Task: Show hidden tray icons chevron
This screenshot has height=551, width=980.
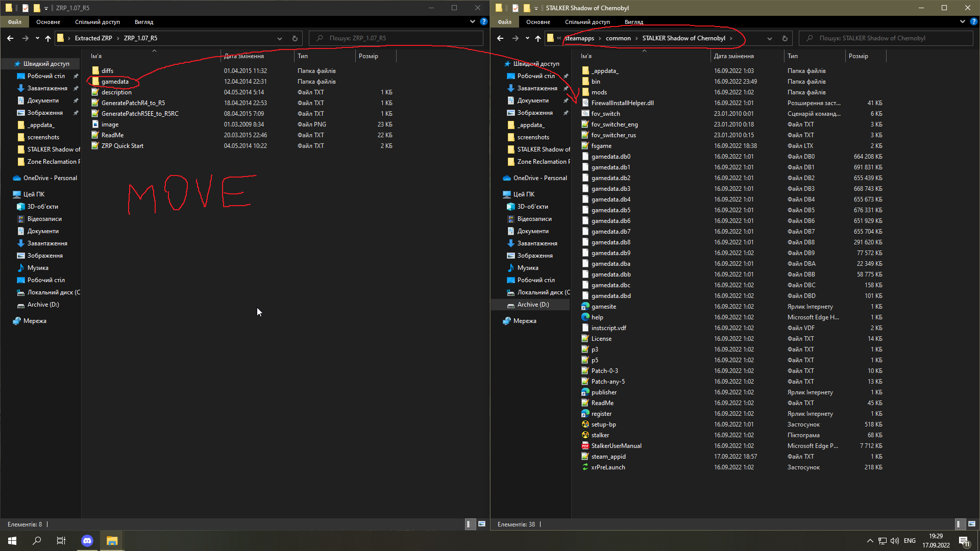Action: coord(870,541)
